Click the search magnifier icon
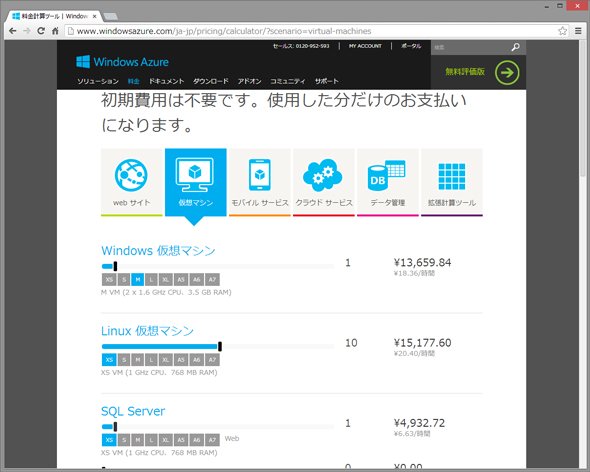 515,47
